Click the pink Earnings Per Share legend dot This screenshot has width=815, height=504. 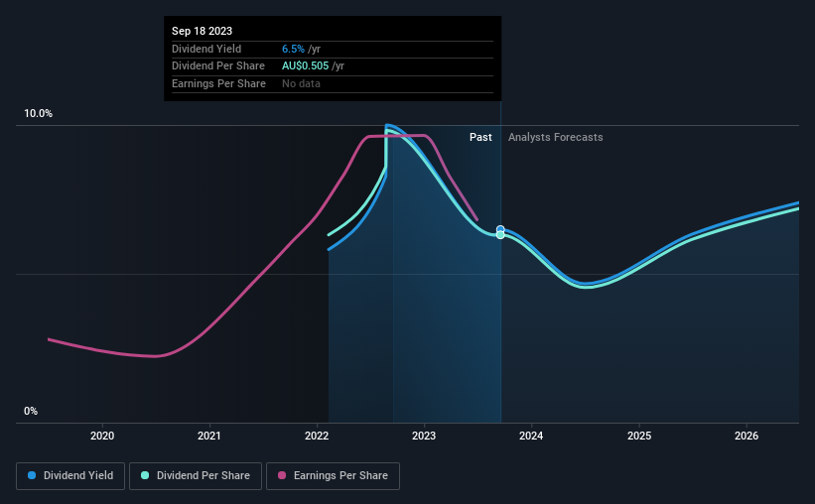282,475
